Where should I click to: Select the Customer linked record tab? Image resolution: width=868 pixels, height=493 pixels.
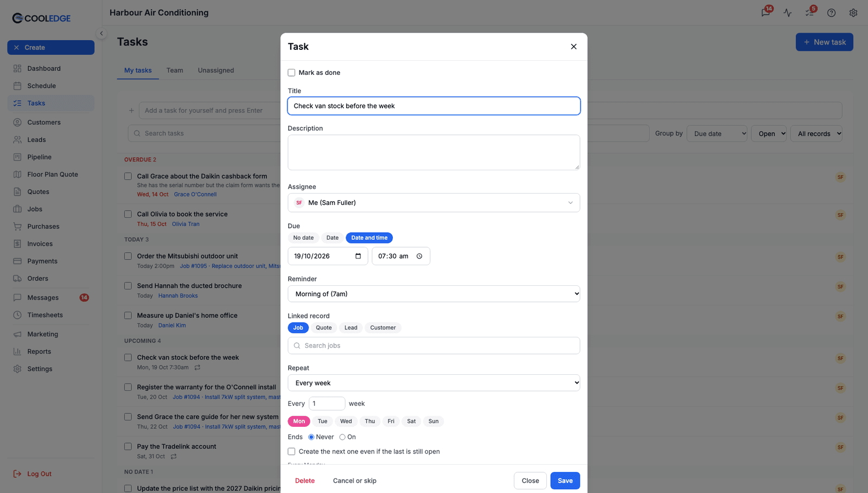[x=383, y=328]
